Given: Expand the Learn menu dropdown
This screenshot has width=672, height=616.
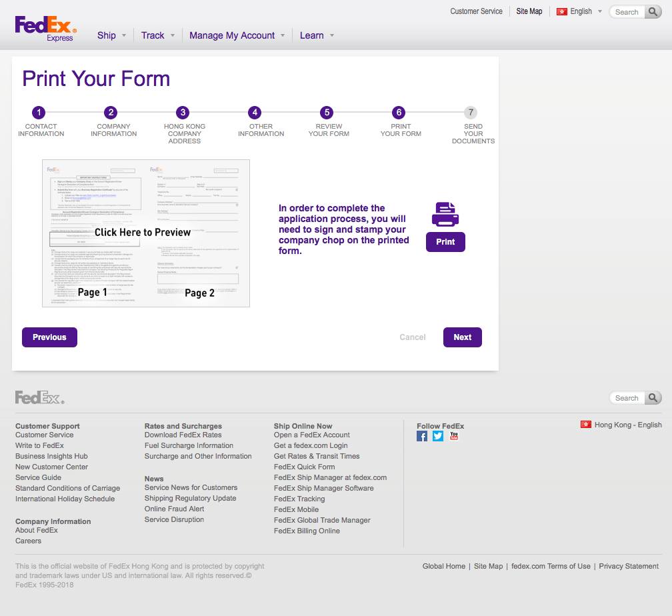Looking at the screenshot, I should click(313, 35).
